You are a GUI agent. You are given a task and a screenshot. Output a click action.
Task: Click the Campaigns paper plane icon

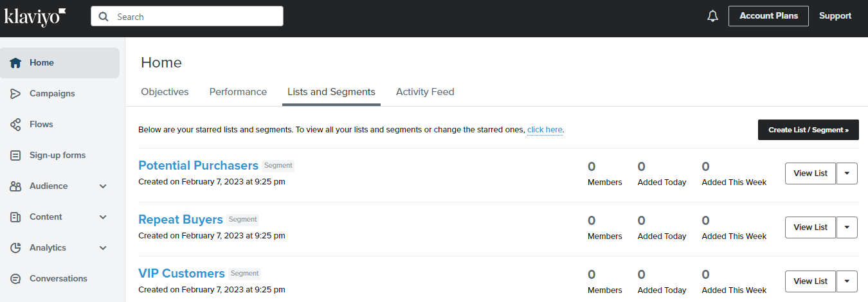point(16,94)
